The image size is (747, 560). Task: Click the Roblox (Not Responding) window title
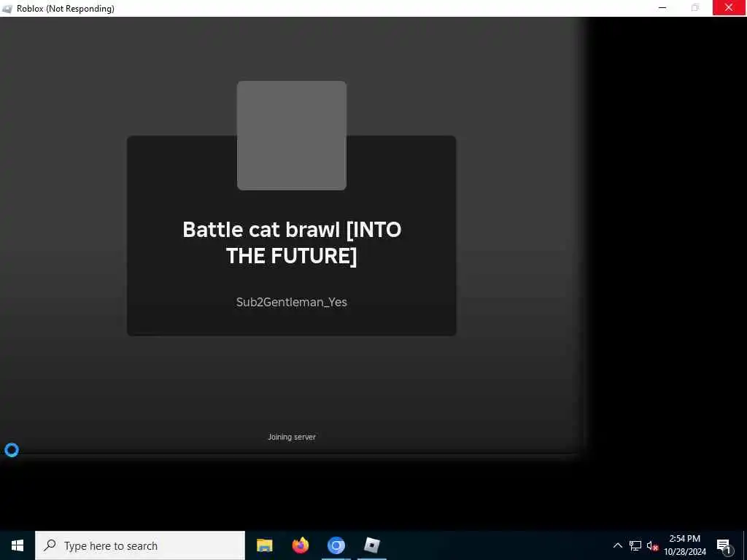click(65, 9)
